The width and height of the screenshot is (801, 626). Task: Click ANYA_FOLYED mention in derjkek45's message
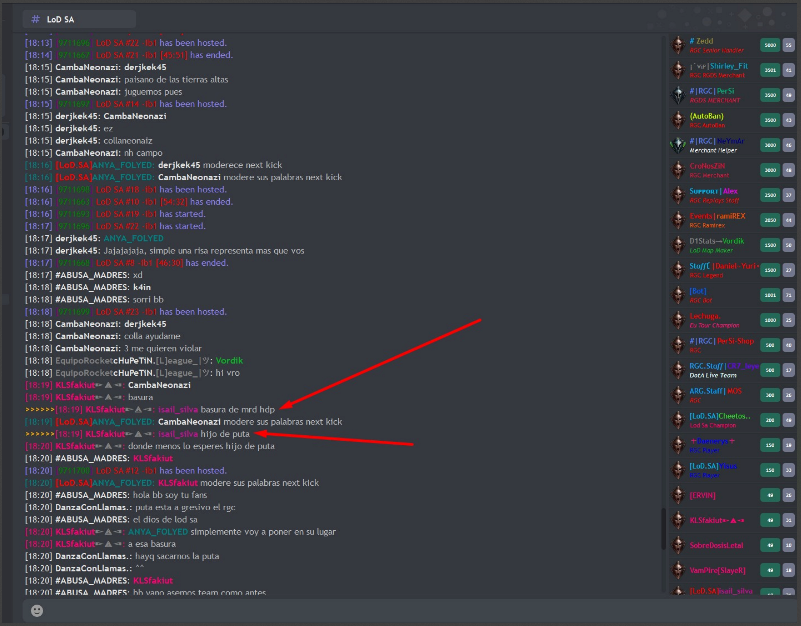133,239
